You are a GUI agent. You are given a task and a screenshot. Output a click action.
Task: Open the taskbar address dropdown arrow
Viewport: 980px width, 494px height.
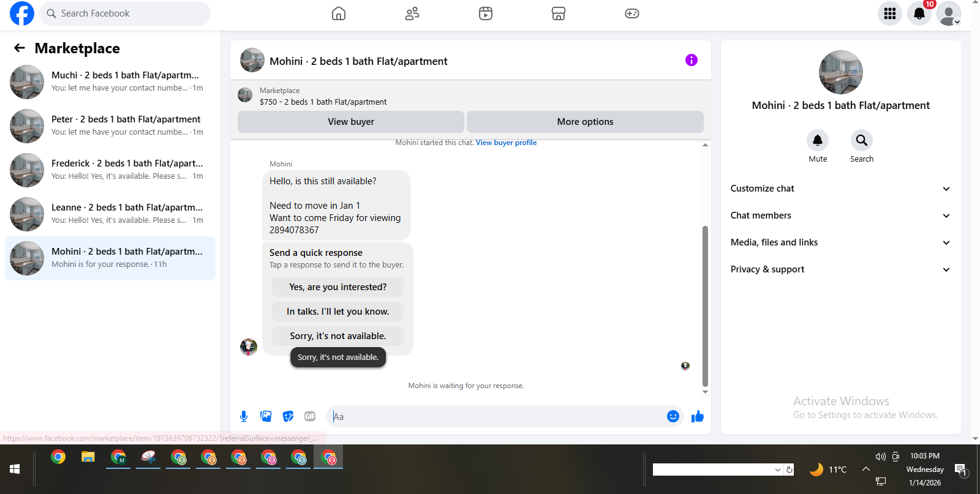point(778,470)
